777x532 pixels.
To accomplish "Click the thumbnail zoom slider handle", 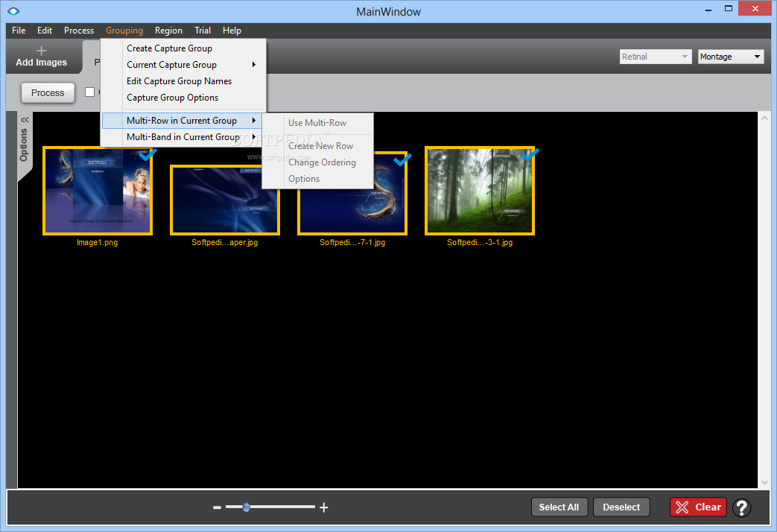I will coord(247,507).
